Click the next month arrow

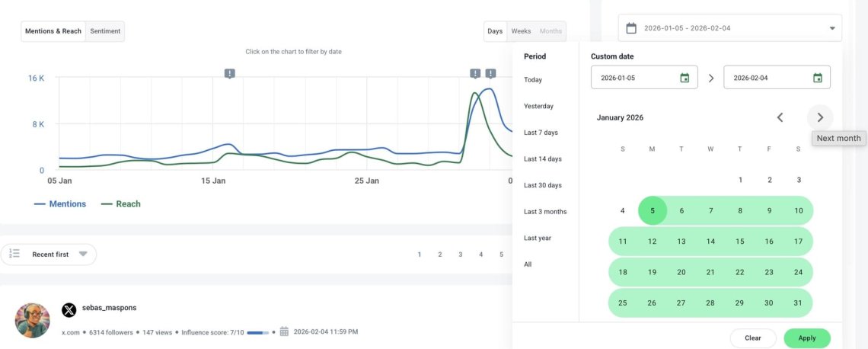(820, 117)
